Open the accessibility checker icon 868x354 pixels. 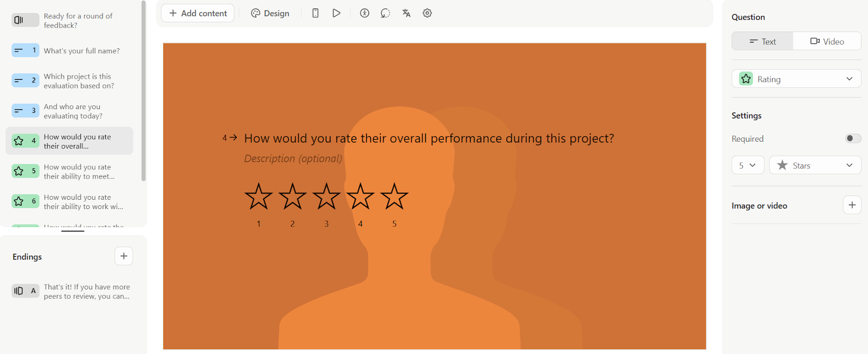click(364, 12)
